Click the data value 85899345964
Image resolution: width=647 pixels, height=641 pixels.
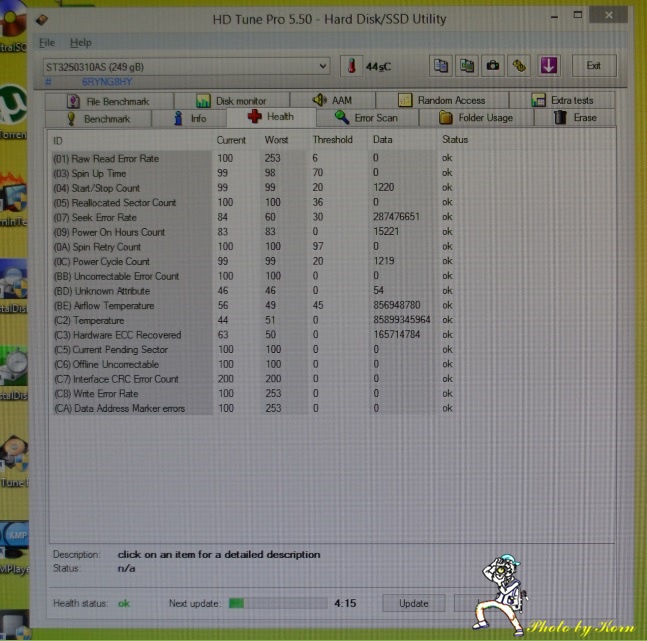tap(401, 320)
